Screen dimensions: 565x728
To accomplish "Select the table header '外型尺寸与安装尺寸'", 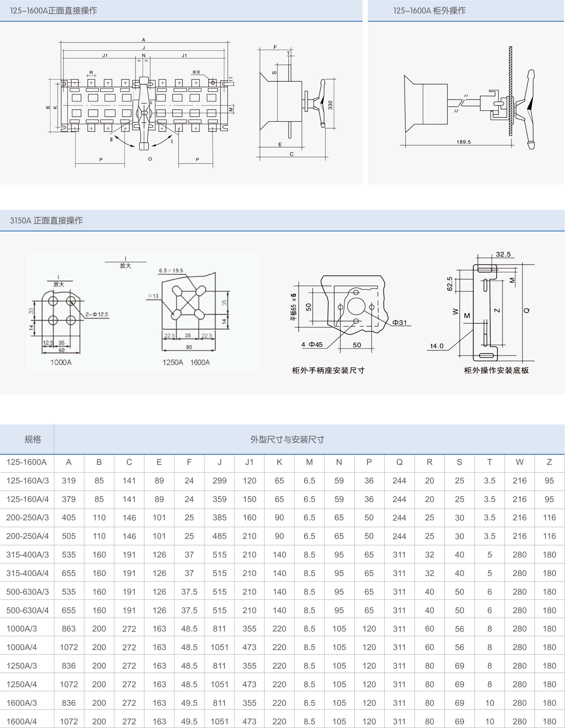I will (x=287, y=439).
